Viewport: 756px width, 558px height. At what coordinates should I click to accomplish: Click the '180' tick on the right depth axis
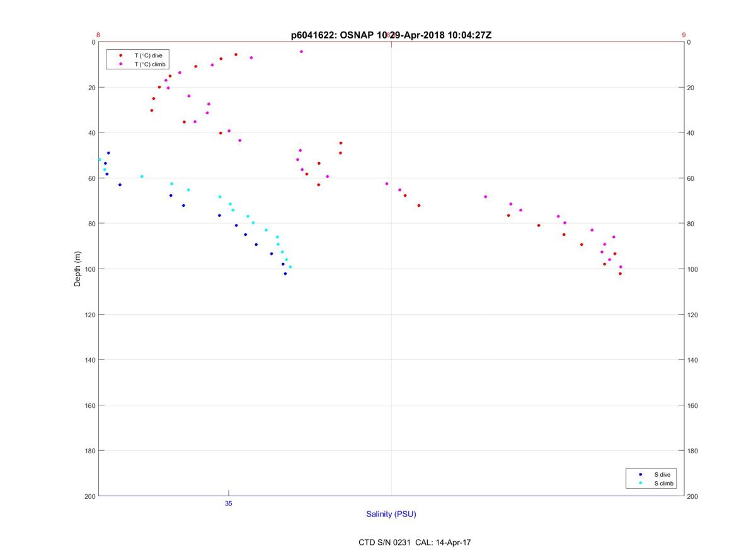coord(693,451)
